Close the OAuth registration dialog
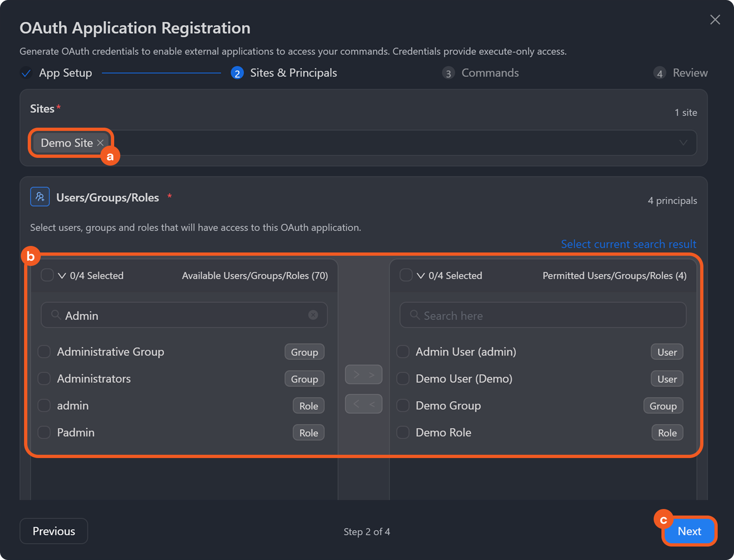This screenshot has width=734, height=560. coord(715,20)
